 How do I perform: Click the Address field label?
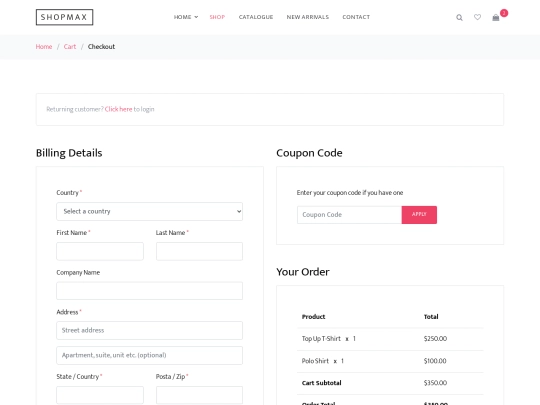point(69,312)
